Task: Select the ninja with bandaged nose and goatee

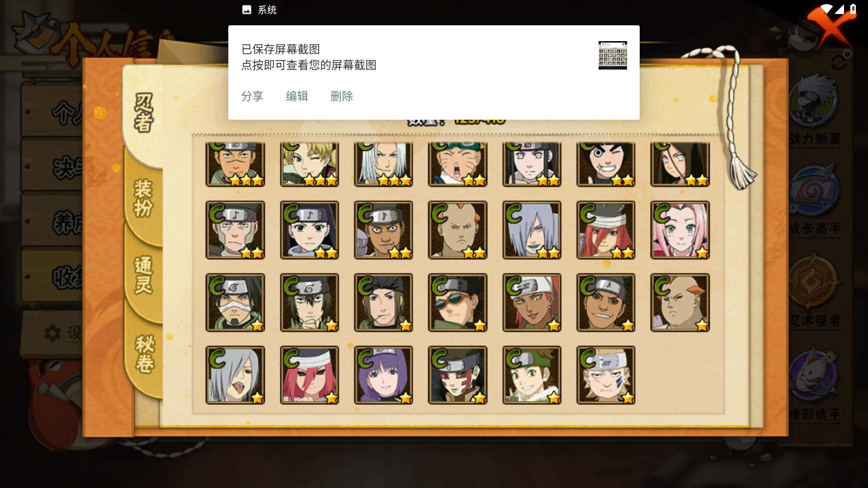Action: point(235,302)
